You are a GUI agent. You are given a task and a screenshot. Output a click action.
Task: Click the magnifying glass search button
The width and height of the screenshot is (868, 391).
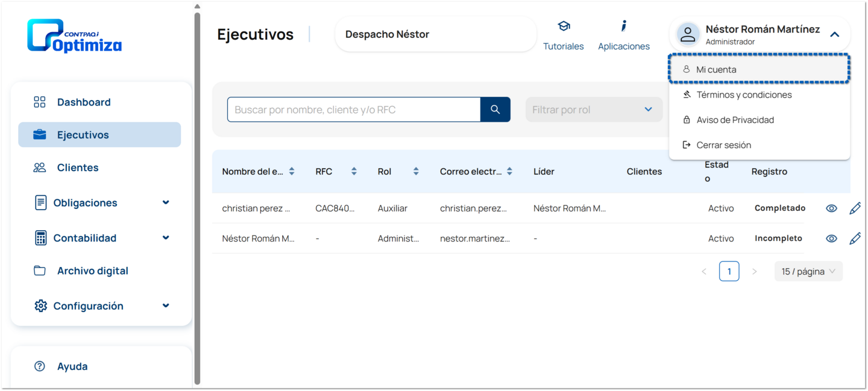[x=495, y=110]
